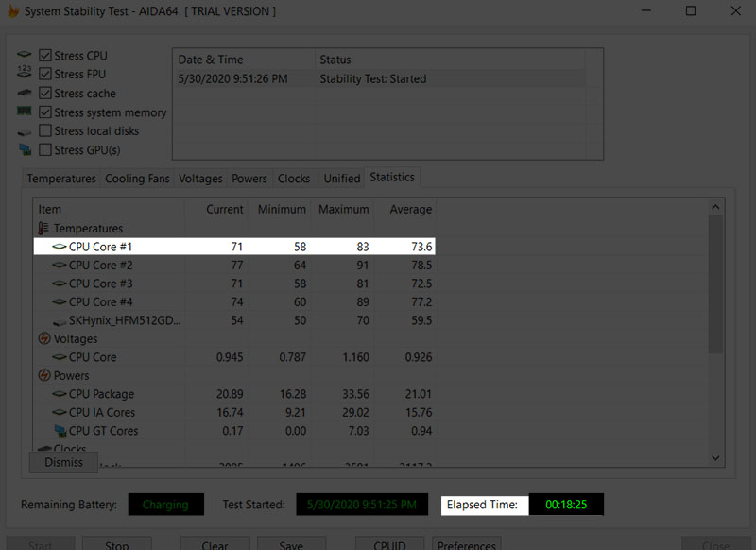The height and width of the screenshot is (550, 756).
Task: Click the chip icon beside CPU Core #3
Action: coord(60,283)
